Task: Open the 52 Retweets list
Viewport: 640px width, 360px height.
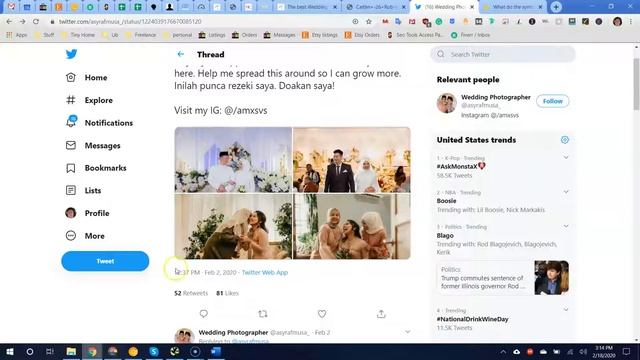Action: [x=191, y=293]
